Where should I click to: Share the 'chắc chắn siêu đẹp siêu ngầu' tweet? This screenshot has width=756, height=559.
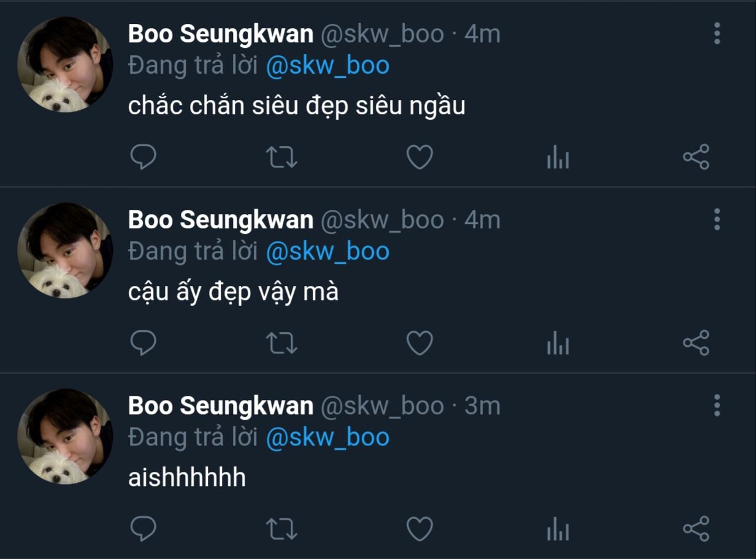coord(696,157)
